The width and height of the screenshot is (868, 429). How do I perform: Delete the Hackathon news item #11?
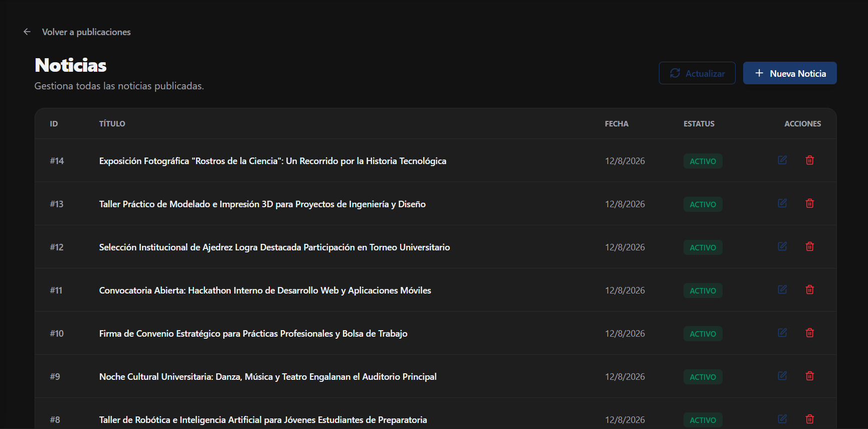coord(810,290)
